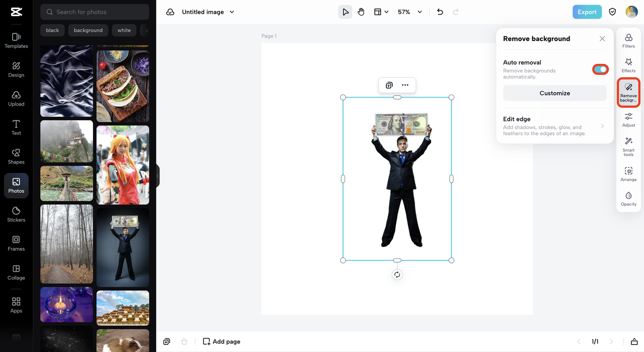Collapse the photos side panel
Viewport: 644px width, 352px height.
157,176
